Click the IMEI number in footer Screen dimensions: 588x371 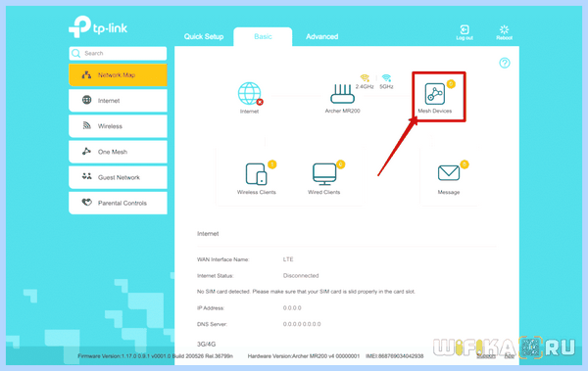click(395, 356)
